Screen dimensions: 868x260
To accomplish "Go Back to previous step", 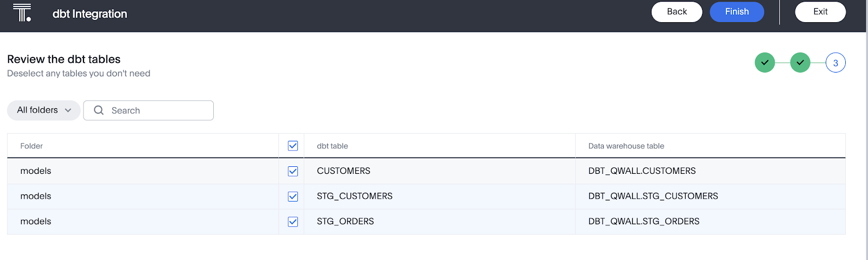I will click(x=676, y=12).
